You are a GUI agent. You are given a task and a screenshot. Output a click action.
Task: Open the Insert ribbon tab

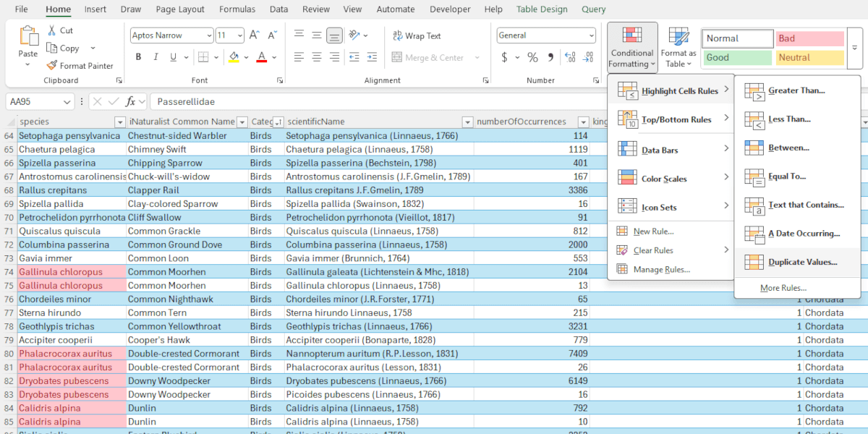coord(95,9)
